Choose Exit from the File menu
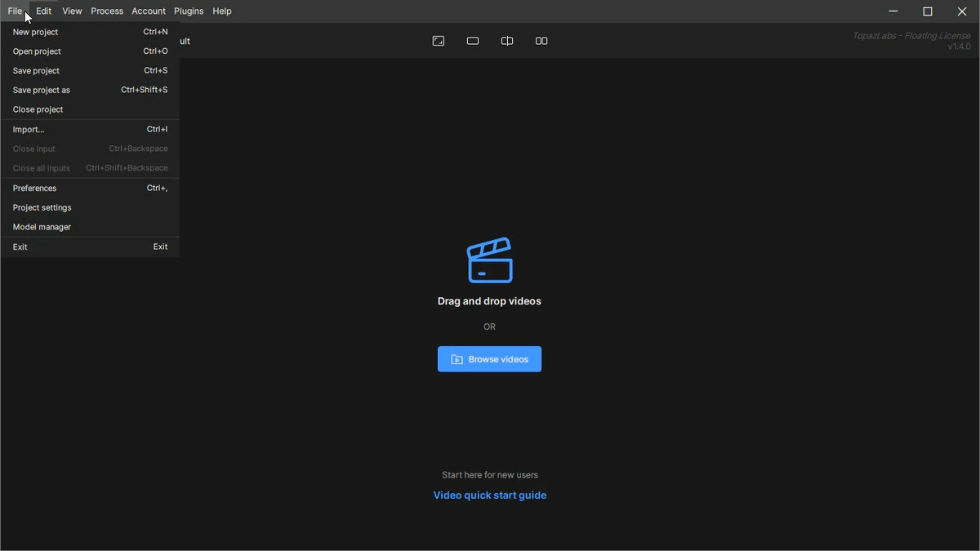The width and height of the screenshot is (980, 551). pyautogui.click(x=90, y=247)
